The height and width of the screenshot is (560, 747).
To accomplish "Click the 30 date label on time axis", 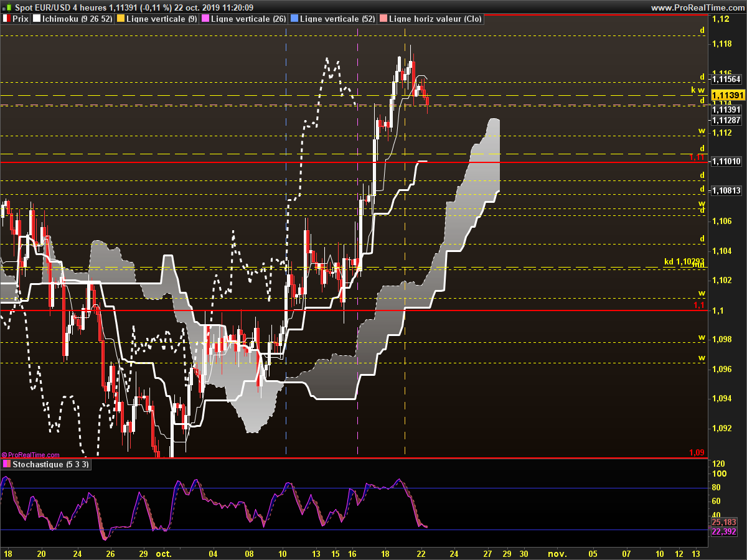I will pyautogui.click(x=524, y=553).
